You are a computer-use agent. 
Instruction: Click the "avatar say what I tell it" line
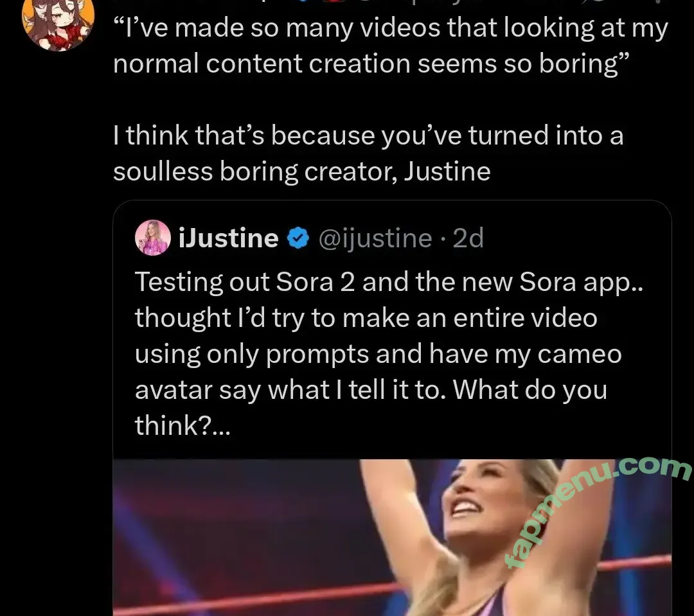371,391
